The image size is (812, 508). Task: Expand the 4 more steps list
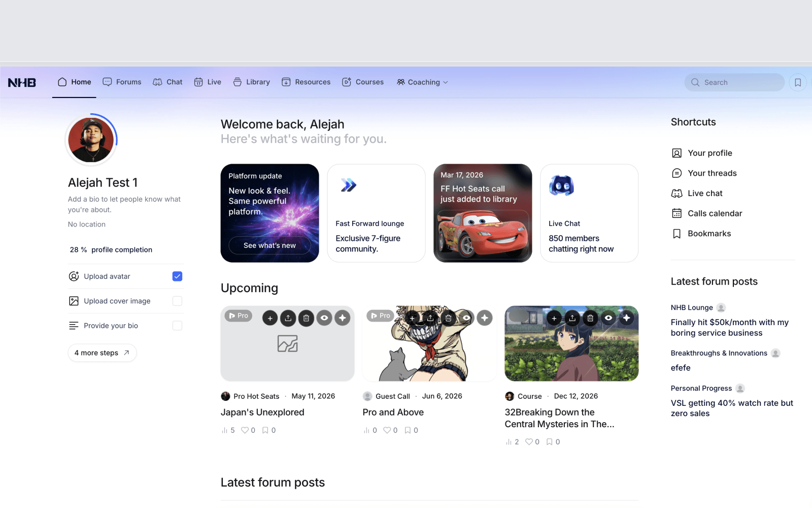102,353
